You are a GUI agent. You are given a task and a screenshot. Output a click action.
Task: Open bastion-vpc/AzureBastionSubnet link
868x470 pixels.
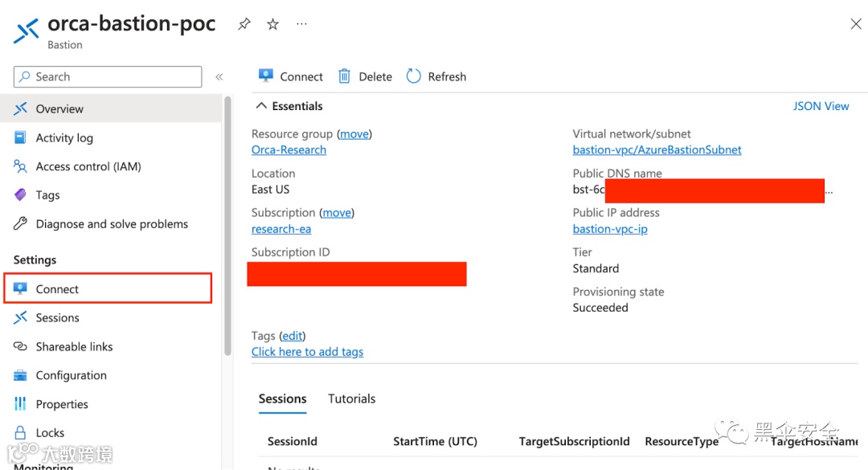pos(657,150)
